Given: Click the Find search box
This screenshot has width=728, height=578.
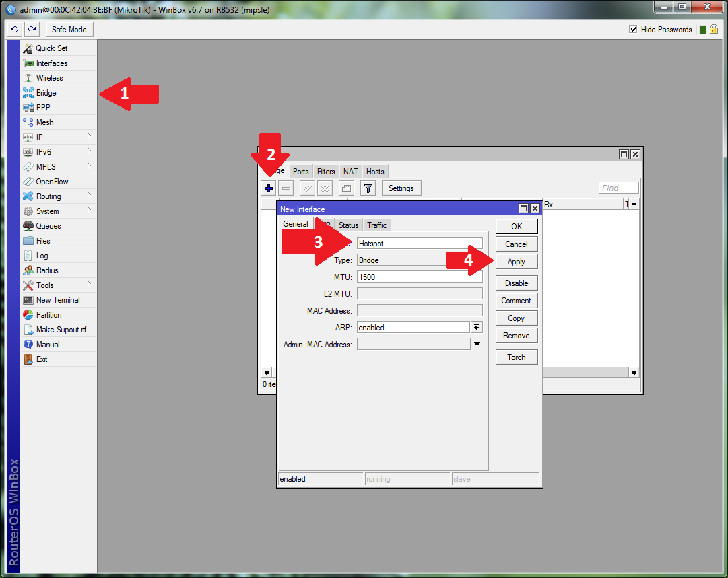Looking at the screenshot, I should [618, 188].
